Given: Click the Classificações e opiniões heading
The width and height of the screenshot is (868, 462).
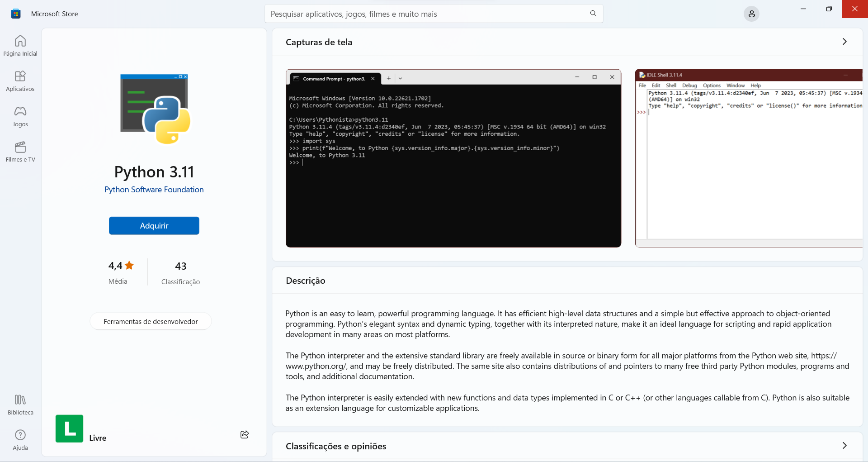Looking at the screenshot, I should (336, 446).
